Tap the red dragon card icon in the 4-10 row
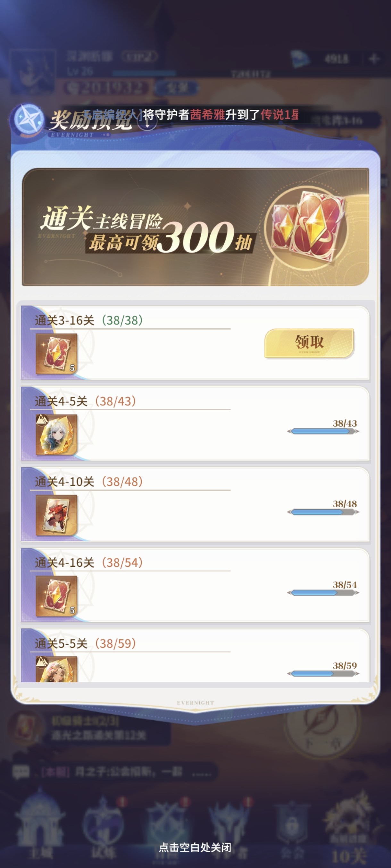This screenshot has width=391, height=868. [x=57, y=515]
